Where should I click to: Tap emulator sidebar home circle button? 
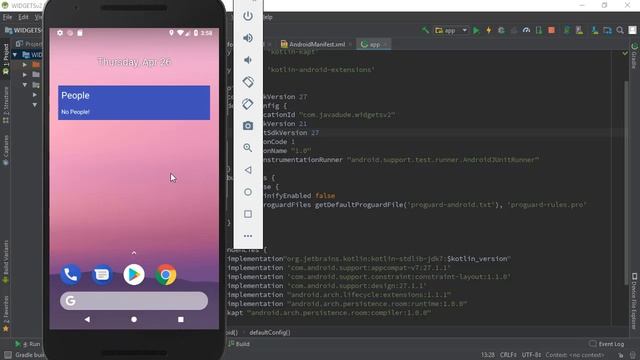click(x=248, y=192)
